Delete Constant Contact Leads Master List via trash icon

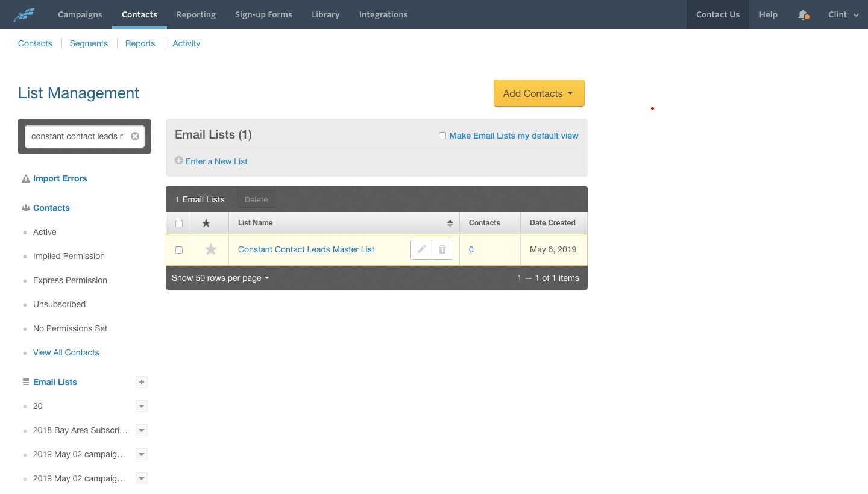point(442,249)
